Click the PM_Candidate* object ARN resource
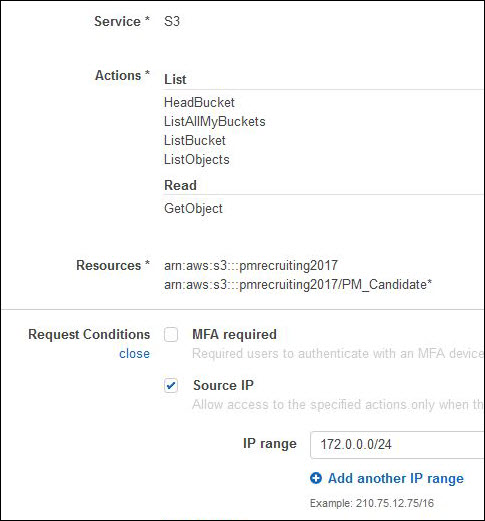 click(298, 285)
